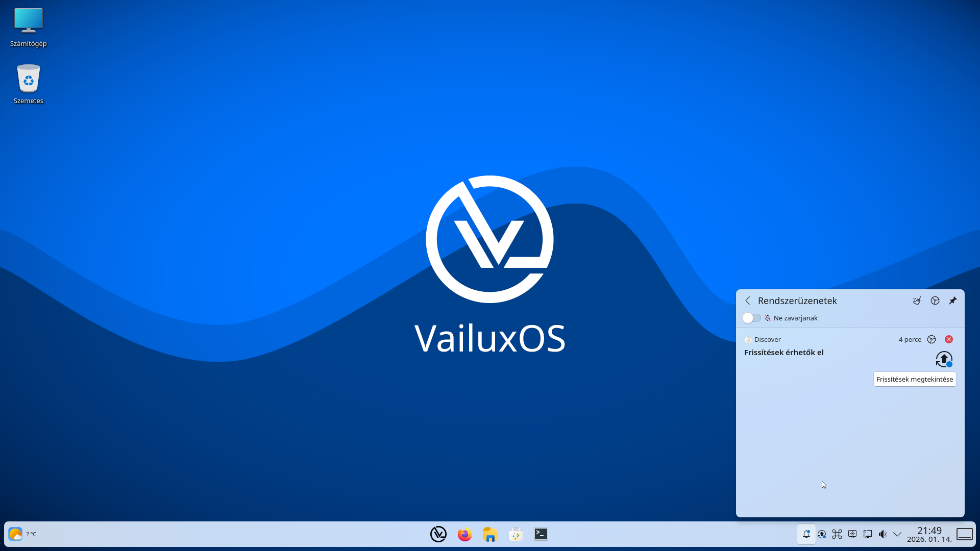Viewport: 980px width, 551px height.
Task: Open the updates tray icon
Action: click(822, 534)
